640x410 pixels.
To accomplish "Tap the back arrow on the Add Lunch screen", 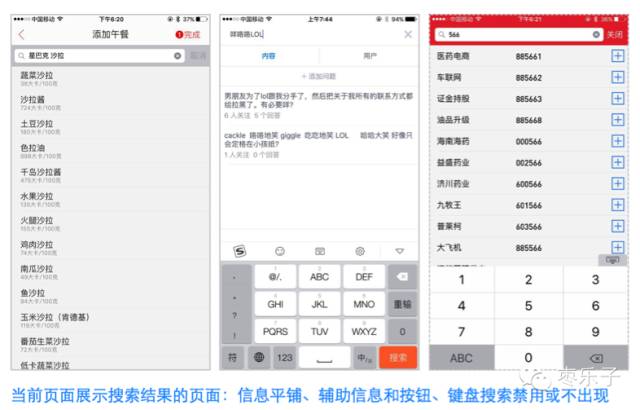I will point(21,35).
